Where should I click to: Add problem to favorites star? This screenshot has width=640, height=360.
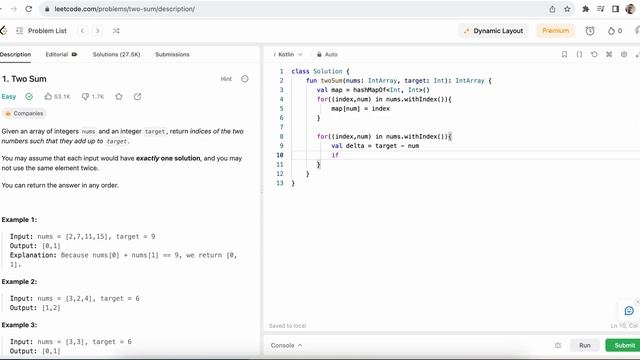119,96
